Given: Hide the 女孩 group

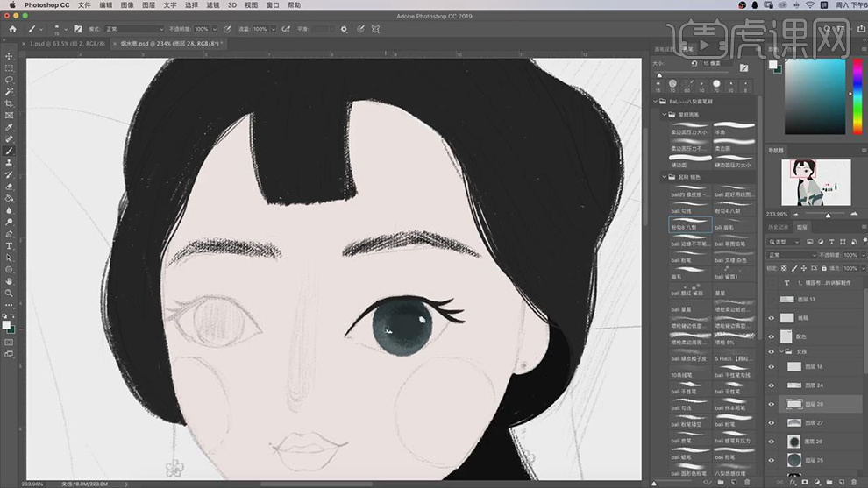Looking at the screenshot, I should tap(772, 351).
